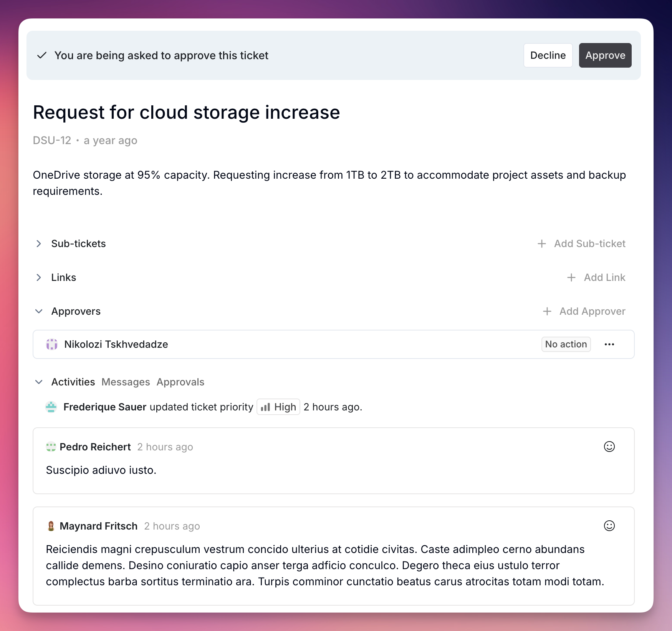Screen dimensions: 672x631
Task: Click the Sub-tickets section label
Action: pyautogui.click(x=79, y=244)
